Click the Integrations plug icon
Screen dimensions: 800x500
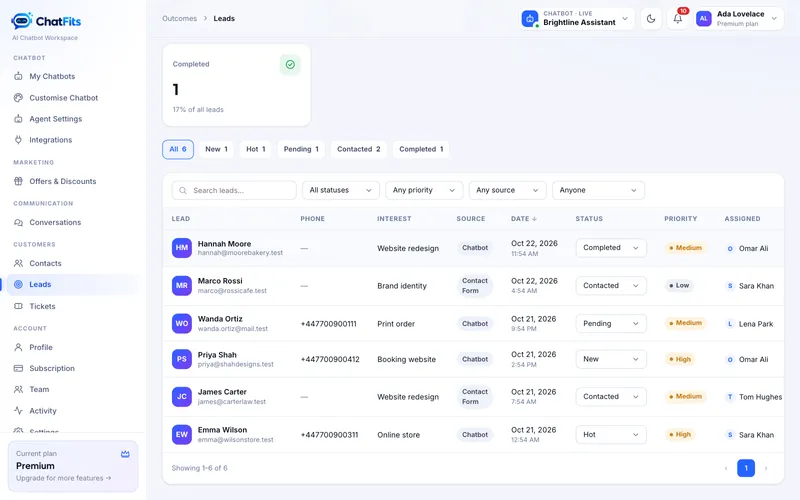pyautogui.click(x=18, y=140)
